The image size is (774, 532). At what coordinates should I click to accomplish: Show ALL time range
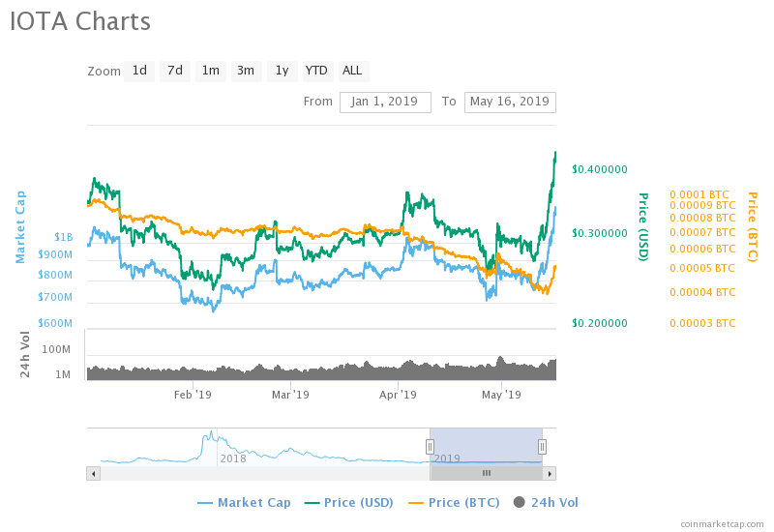coord(352,71)
